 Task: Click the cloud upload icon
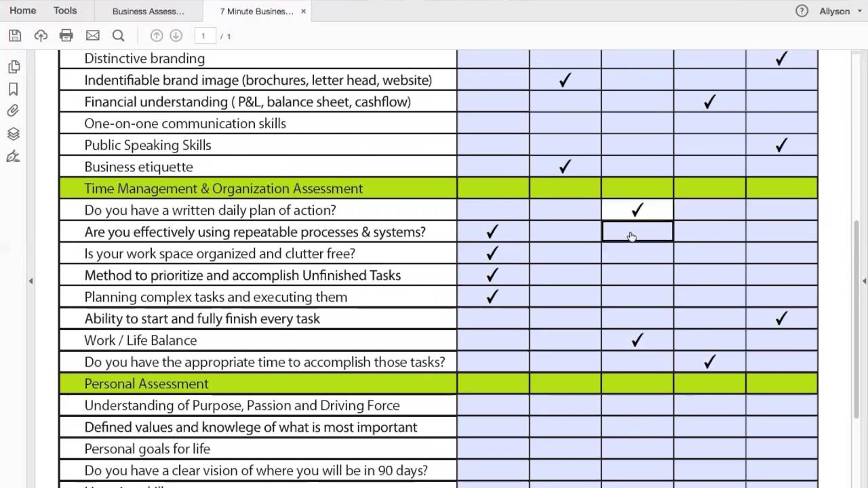pyautogui.click(x=41, y=36)
